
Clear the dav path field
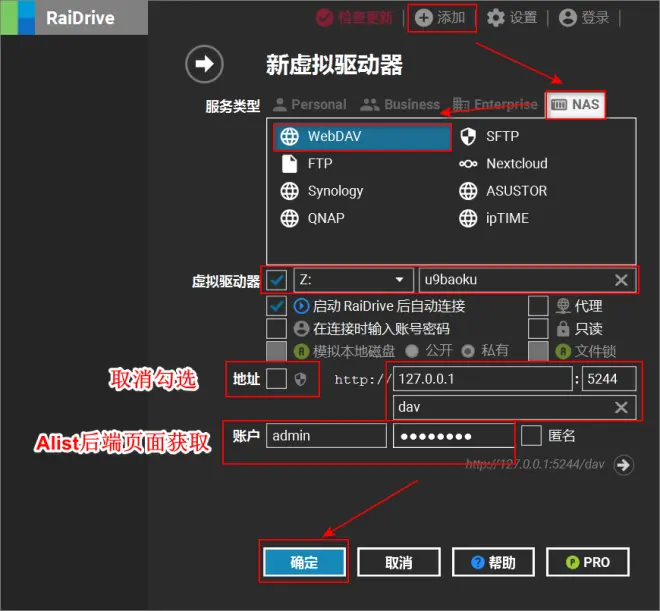pos(621,407)
